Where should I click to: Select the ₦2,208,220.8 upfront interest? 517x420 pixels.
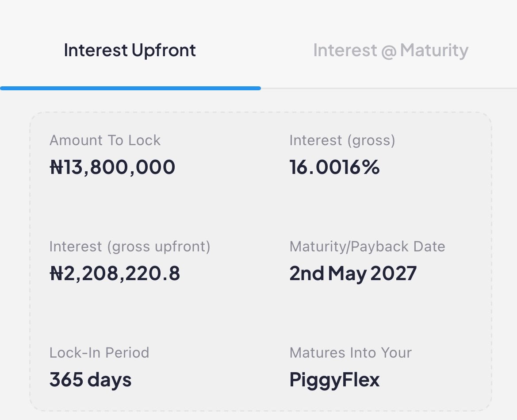click(x=115, y=273)
